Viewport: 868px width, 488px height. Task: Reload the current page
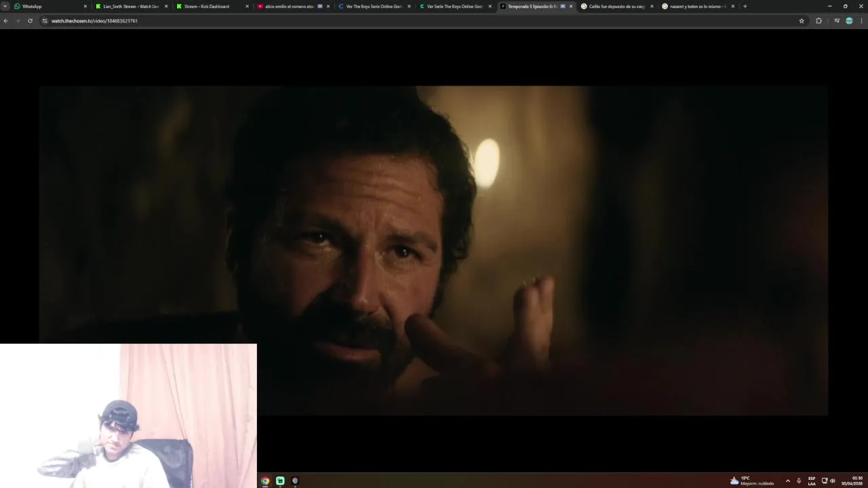[30, 21]
